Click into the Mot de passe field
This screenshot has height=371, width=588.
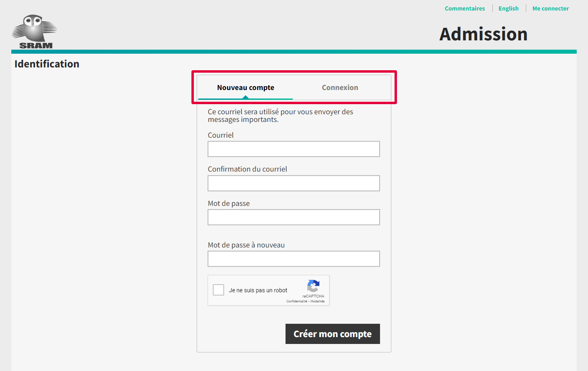[294, 217]
